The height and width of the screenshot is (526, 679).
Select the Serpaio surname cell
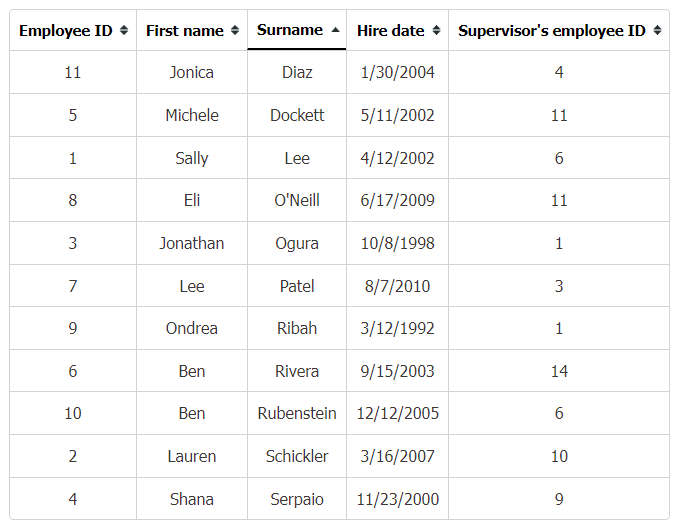pyautogui.click(x=297, y=499)
